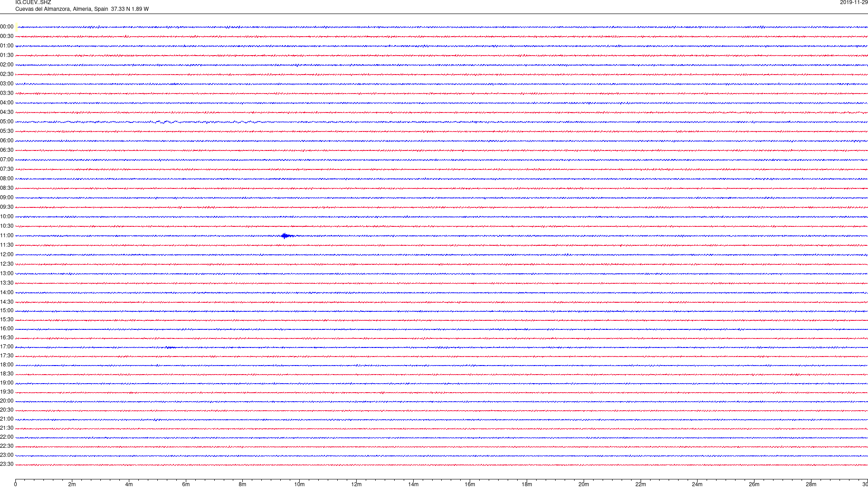Select the 07:00 trace time label
The image size is (868, 488).
(7, 160)
